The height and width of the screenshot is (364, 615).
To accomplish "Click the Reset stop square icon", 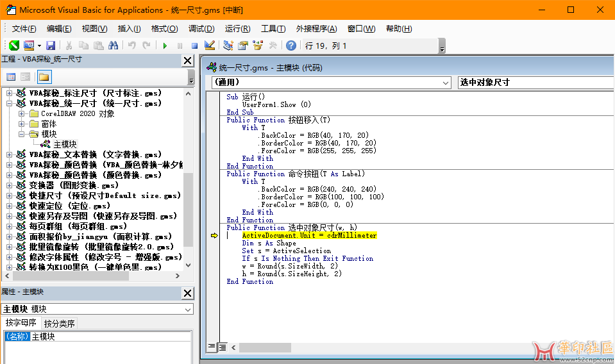I will pyautogui.click(x=194, y=46).
